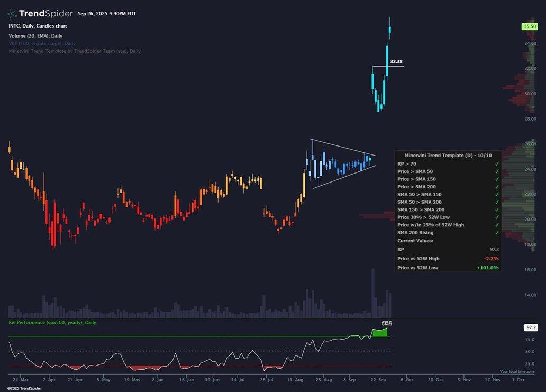
Task: Click the VbP (100, visible range) indicator label
Action: coord(42,43)
